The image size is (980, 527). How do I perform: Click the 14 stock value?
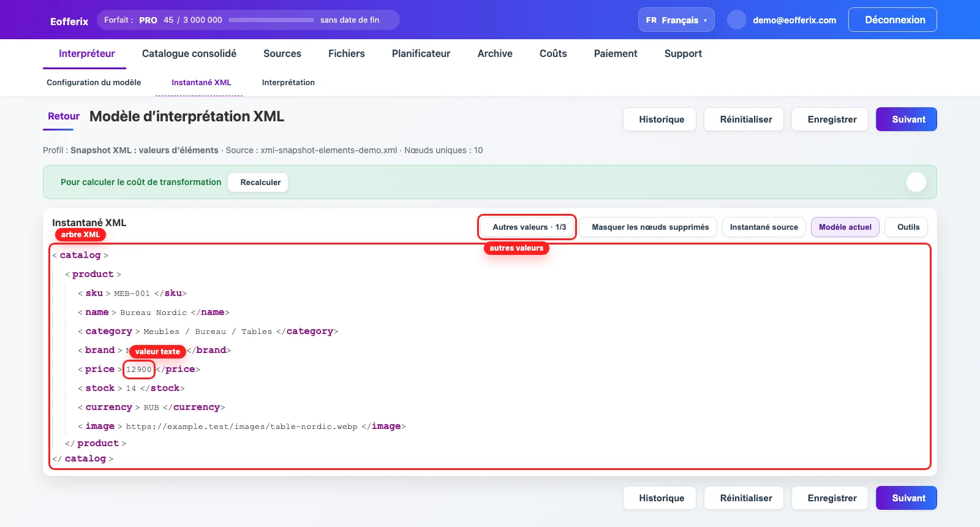pyautogui.click(x=131, y=389)
